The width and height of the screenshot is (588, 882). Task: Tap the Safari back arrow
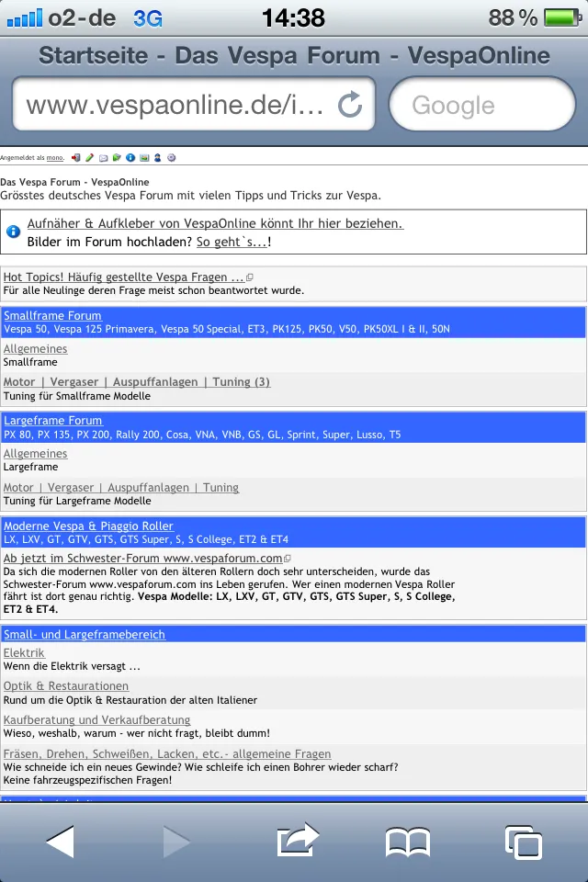coord(61,840)
